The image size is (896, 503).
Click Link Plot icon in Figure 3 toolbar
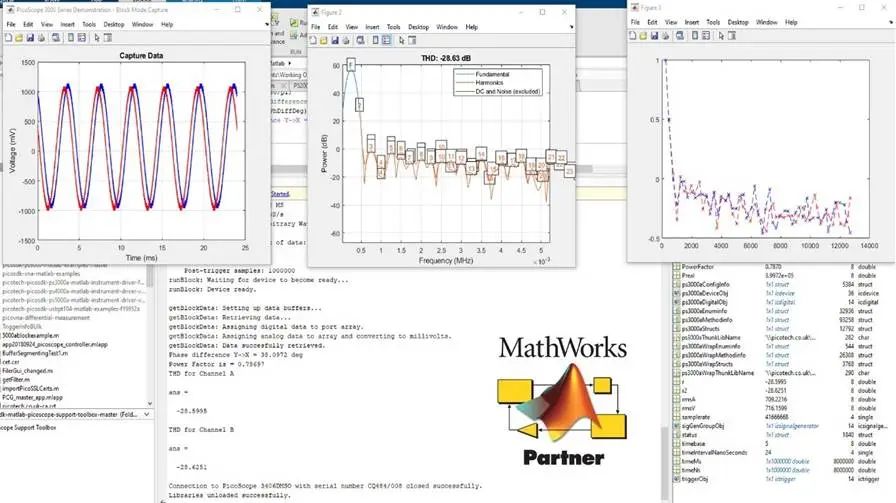pyautogui.click(x=680, y=35)
